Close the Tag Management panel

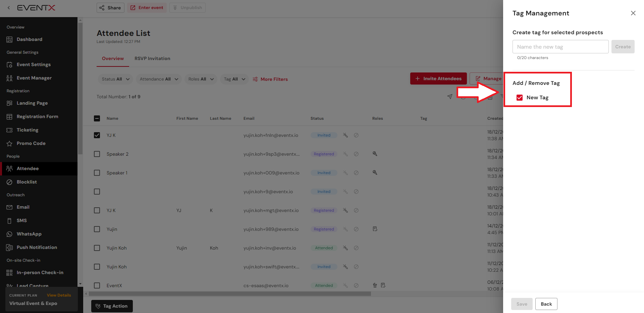coord(633,13)
